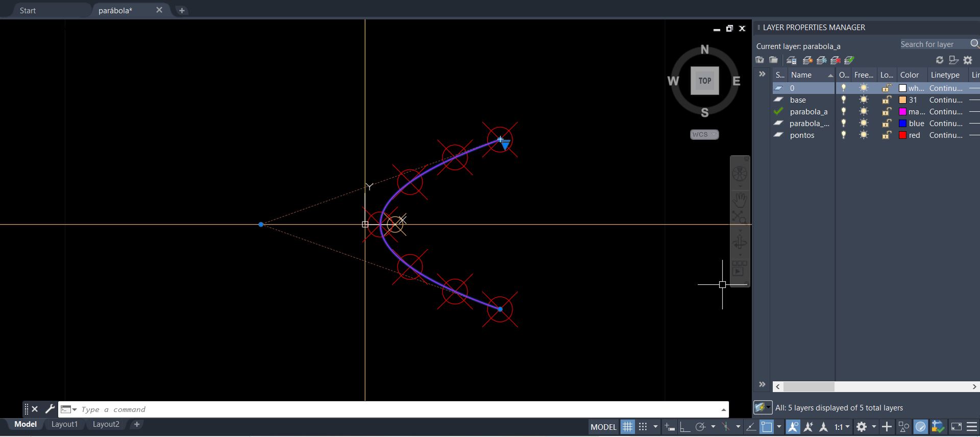
Task: Refresh the layer list
Action: [x=940, y=60]
